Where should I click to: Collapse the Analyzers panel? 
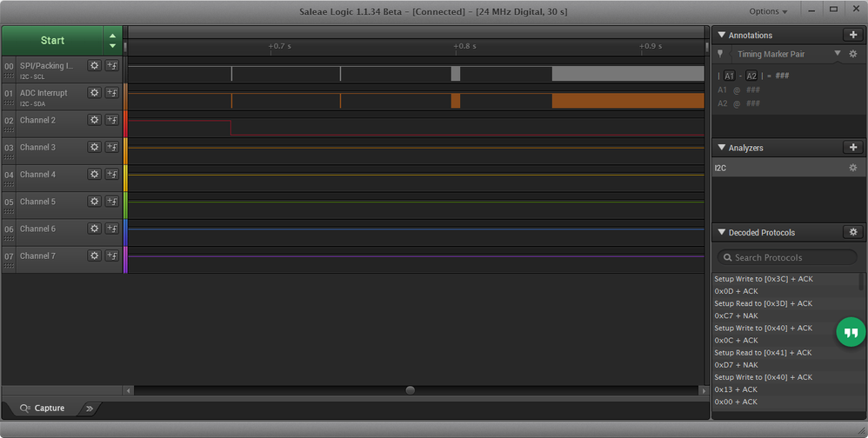coord(721,148)
